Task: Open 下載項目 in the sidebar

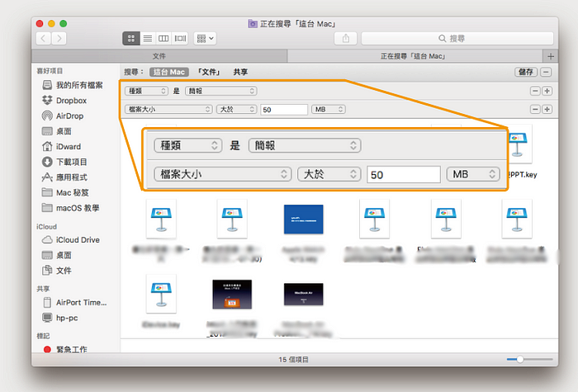Action: (64, 162)
